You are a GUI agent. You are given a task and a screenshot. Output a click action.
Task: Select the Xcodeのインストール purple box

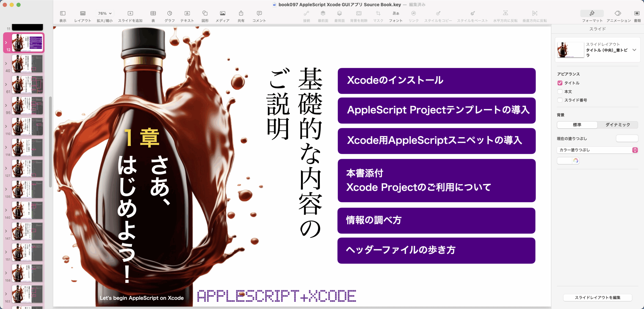point(436,81)
